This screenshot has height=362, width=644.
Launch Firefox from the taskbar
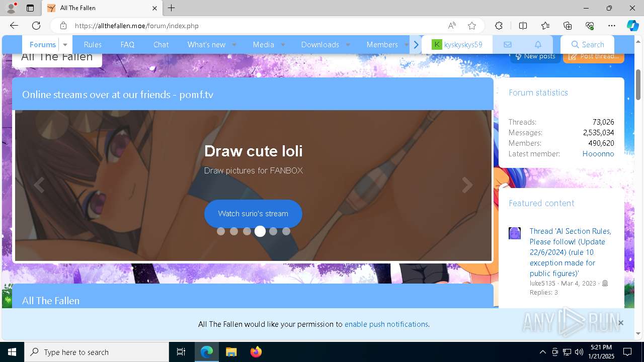point(256,352)
